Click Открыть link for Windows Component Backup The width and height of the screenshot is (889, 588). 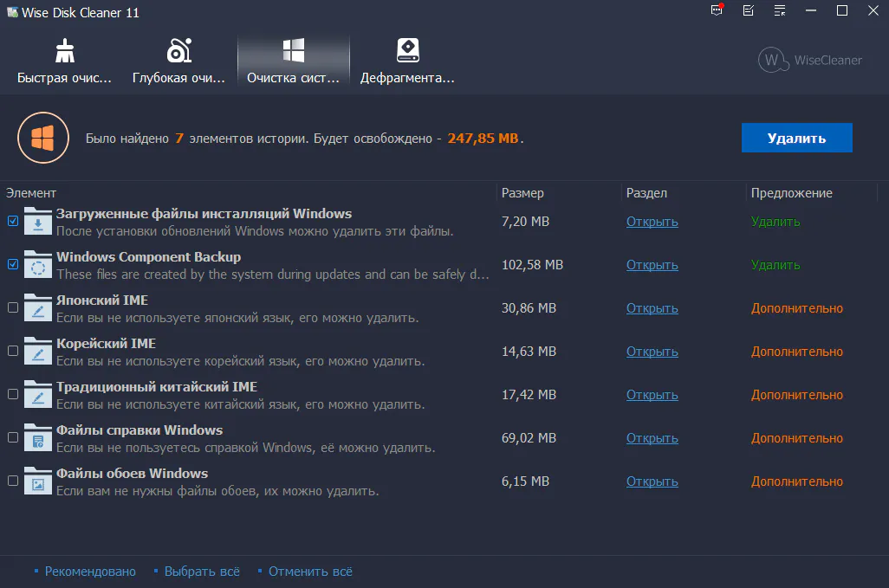point(652,265)
